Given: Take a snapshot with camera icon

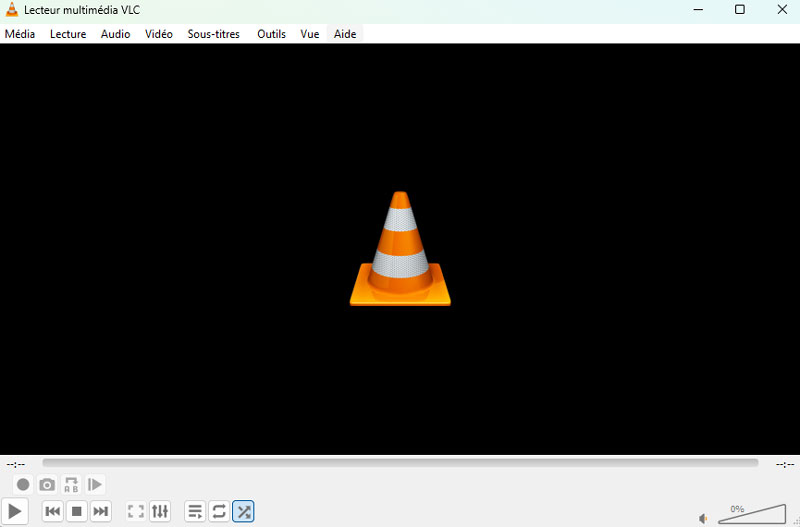Looking at the screenshot, I should pyautogui.click(x=47, y=485).
